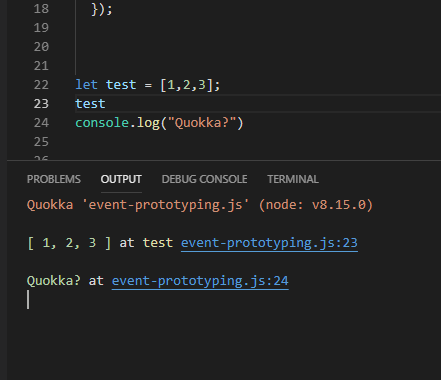Click line number 20 in gutter
The height and width of the screenshot is (380, 441).
(41, 47)
